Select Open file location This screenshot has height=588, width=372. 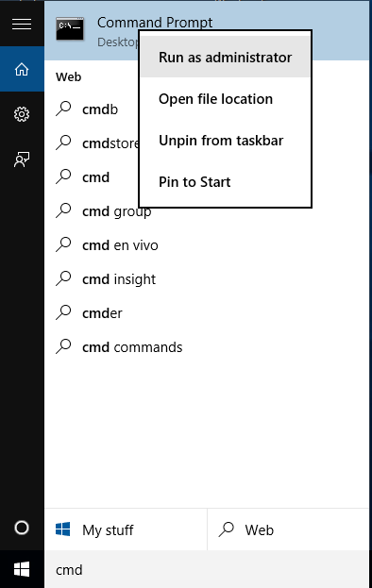[225, 99]
